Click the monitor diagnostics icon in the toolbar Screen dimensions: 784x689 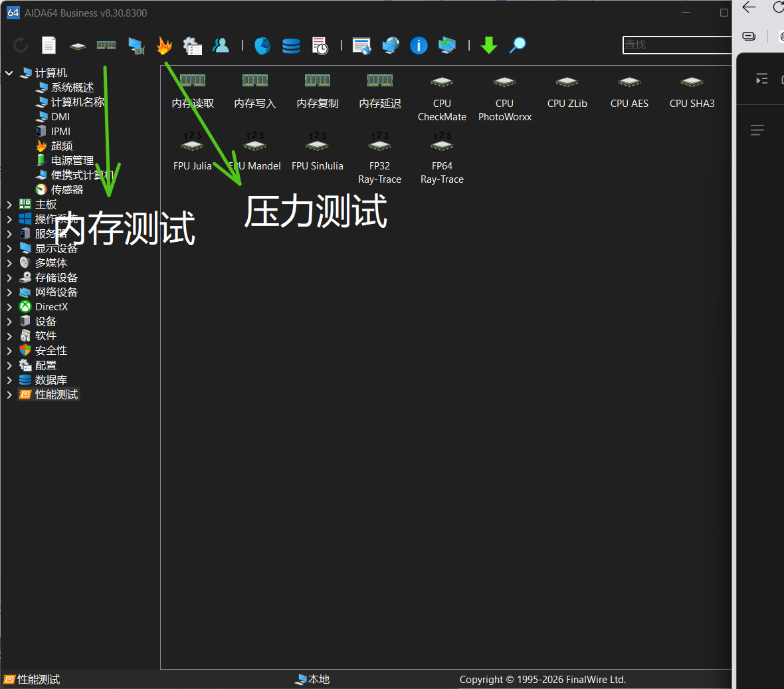pos(136,45)
